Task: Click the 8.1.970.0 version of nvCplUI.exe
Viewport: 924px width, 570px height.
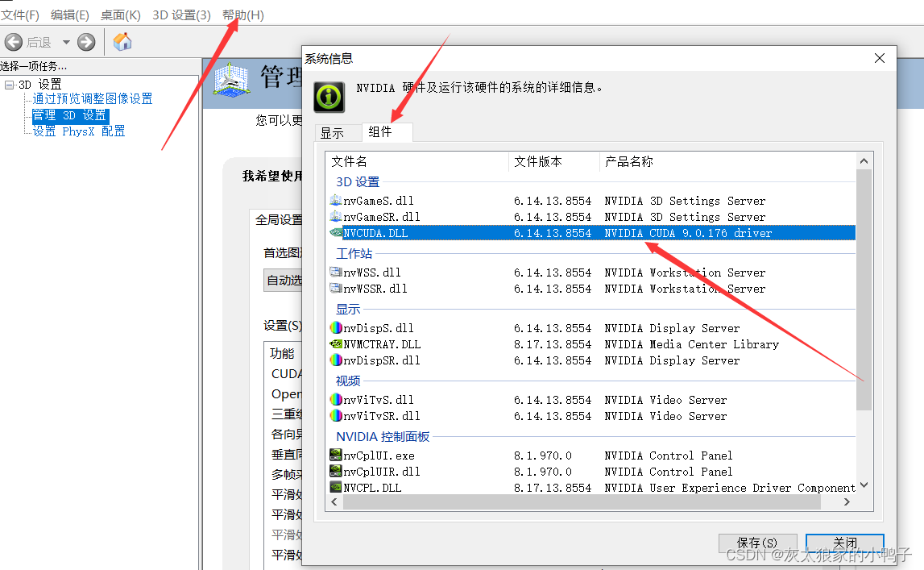Action: coord(543,455)
